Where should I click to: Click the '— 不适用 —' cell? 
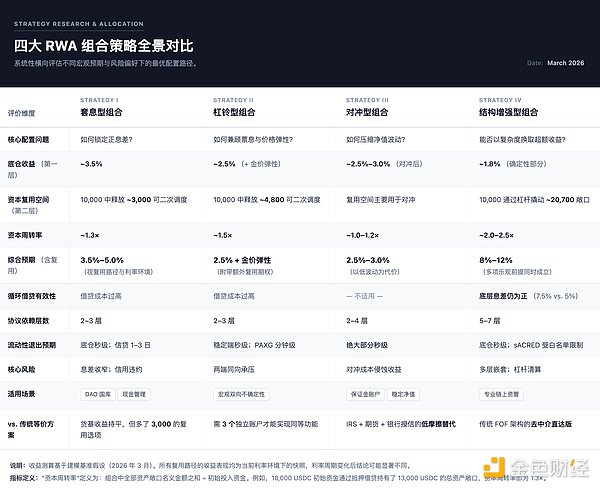[x=364, y=296]
